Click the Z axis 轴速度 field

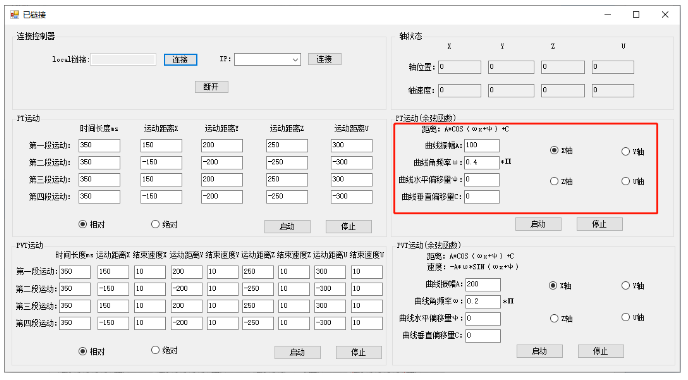pyautogui.click(x=563, y=90)
